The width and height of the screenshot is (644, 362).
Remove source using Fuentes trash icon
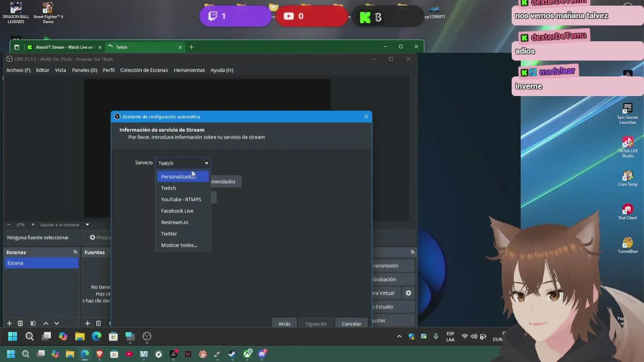(x=98, y=323)
